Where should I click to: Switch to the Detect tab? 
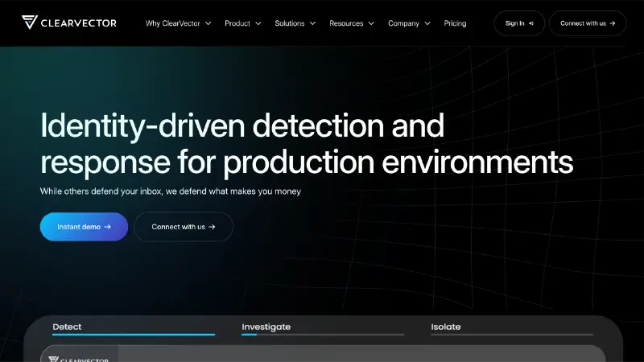(x=67, y=327)
